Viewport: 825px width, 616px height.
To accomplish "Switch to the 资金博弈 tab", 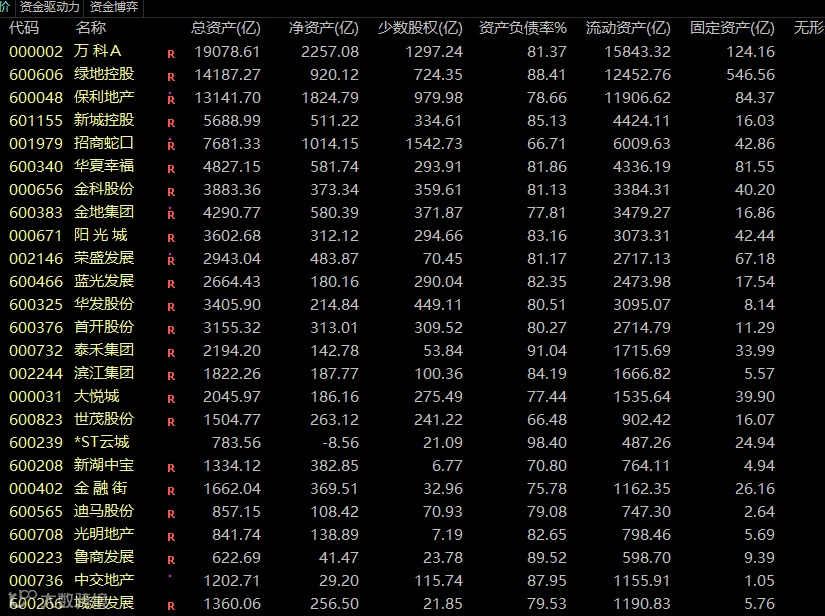I will (x=114, y=7).
